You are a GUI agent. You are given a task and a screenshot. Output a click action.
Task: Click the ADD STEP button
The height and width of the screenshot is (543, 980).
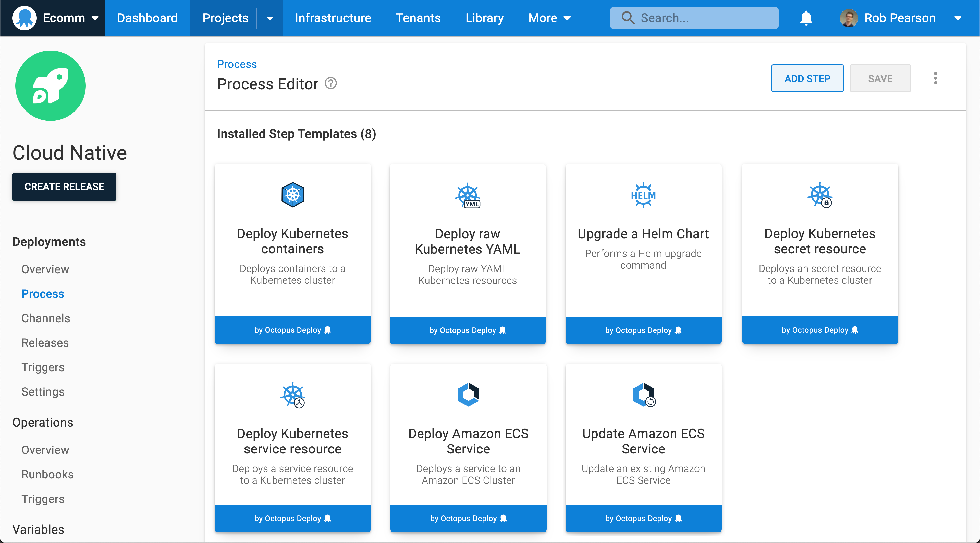click(x=807, y=78)
